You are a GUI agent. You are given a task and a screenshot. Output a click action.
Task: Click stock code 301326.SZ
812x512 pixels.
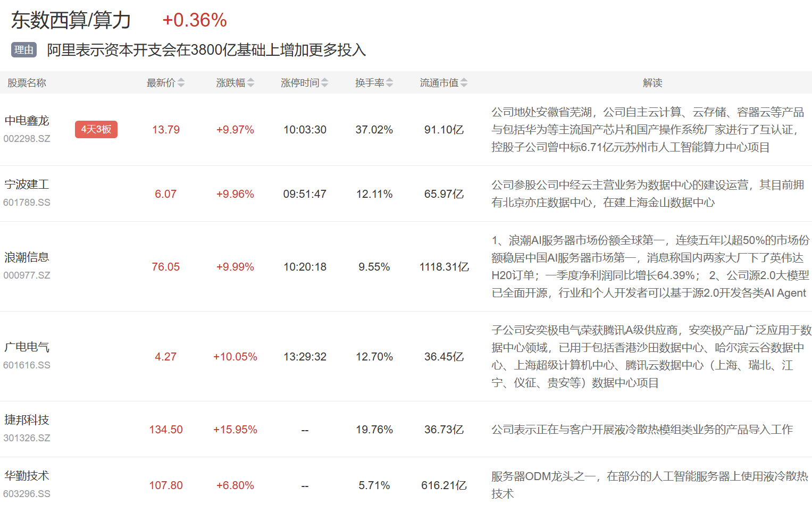coord(27,438)
